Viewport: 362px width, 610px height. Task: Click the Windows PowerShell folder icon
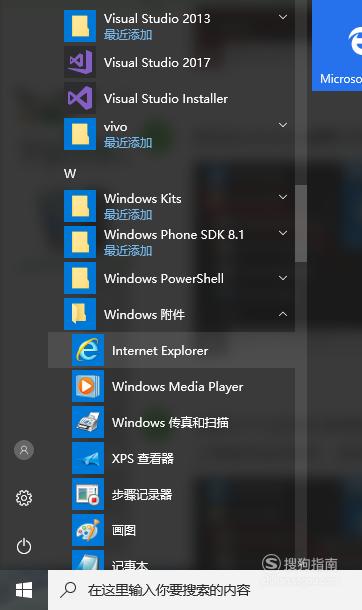click(x=80, y=278)
